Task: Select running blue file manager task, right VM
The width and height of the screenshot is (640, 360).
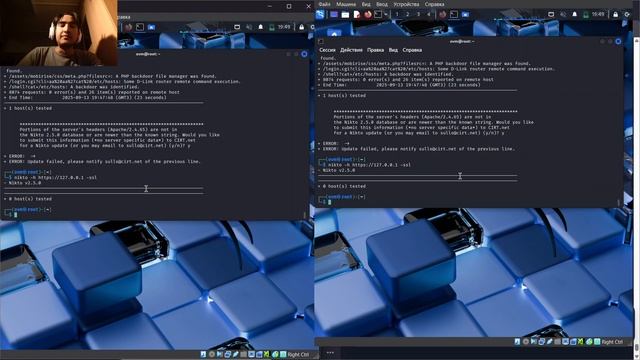Action: tap(465, 14)
